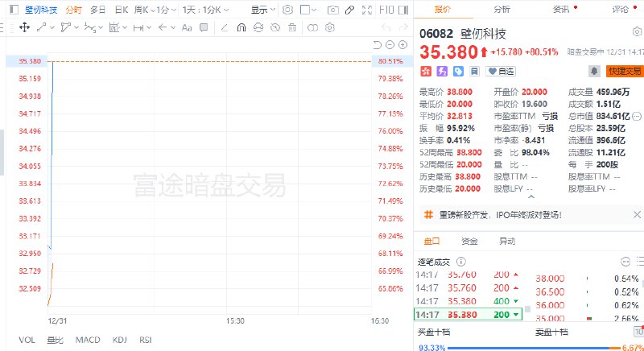Add stock to 自选 watchlist
The height and width of the screenshot is (351, 644).
[x=500, y=72]
